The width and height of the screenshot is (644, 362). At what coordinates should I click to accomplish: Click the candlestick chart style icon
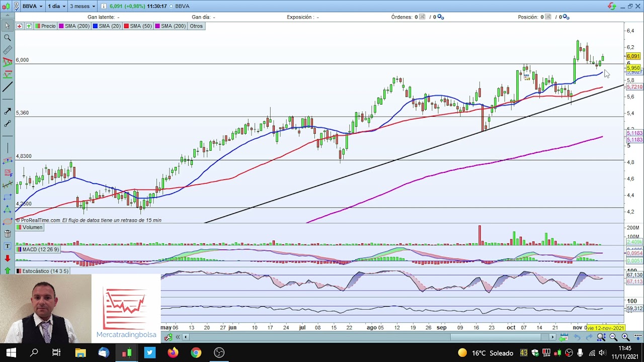6,6
